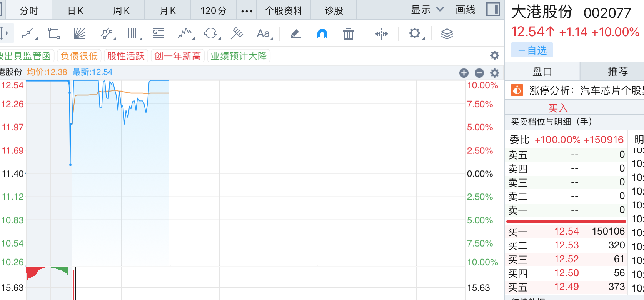Click the 委比 +100.00% value

[557, 140]
